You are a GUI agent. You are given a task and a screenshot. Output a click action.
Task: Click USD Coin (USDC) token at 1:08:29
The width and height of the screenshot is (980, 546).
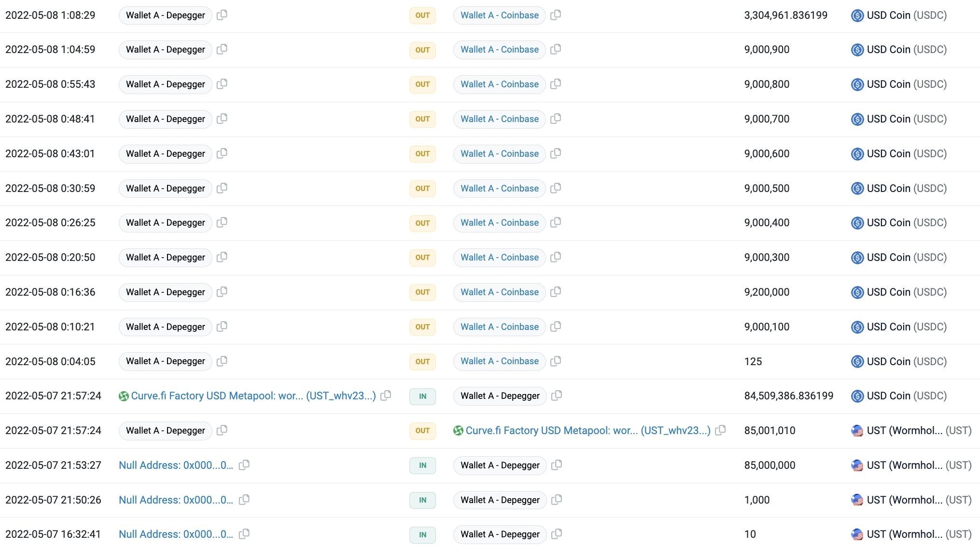pyautogui.click(x=898, y=15)
